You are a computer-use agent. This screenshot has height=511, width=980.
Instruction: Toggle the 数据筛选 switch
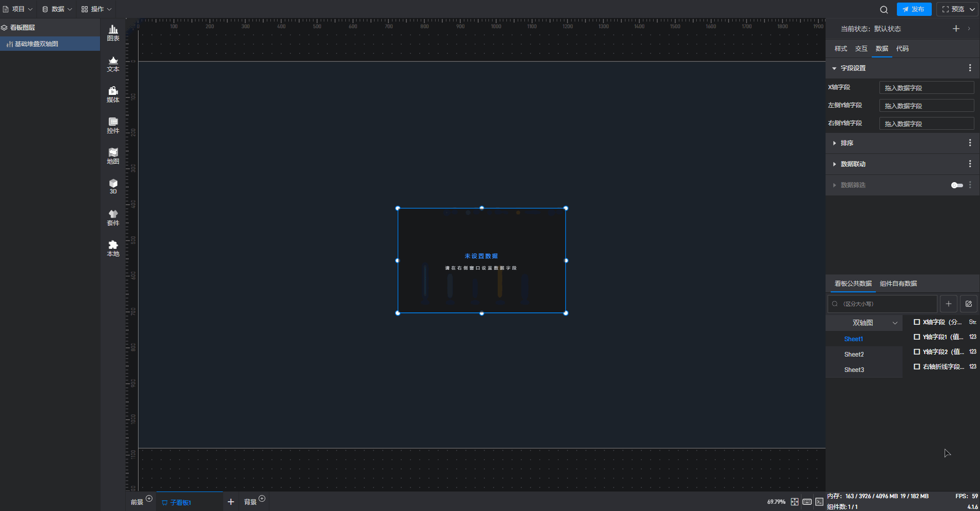coord(956,185)
